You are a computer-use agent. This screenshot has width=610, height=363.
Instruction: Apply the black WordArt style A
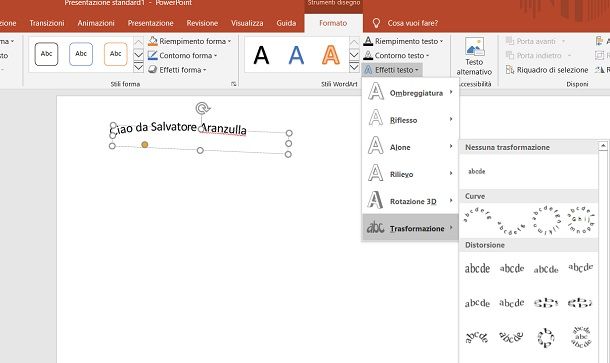point(261,55)
